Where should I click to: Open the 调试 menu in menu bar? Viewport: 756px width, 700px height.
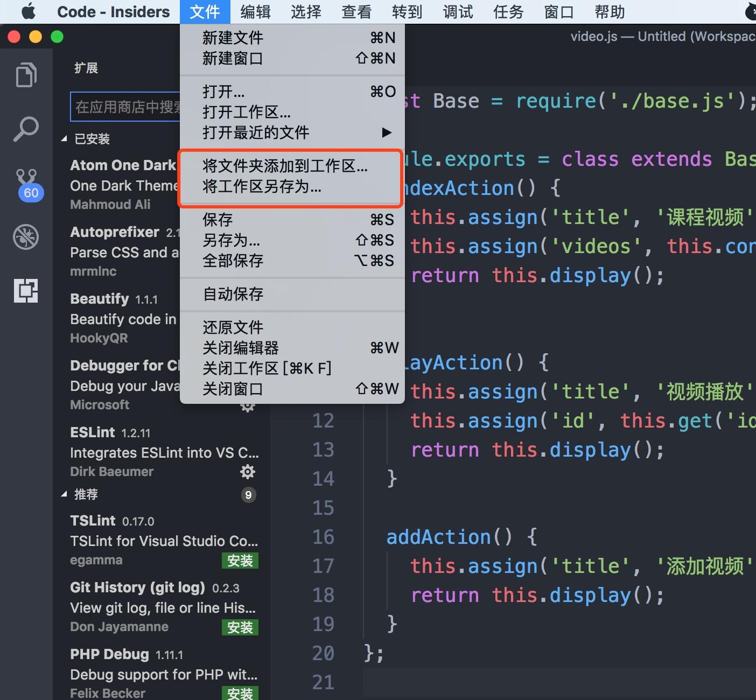pyautogui.click(x=458, y=12)
